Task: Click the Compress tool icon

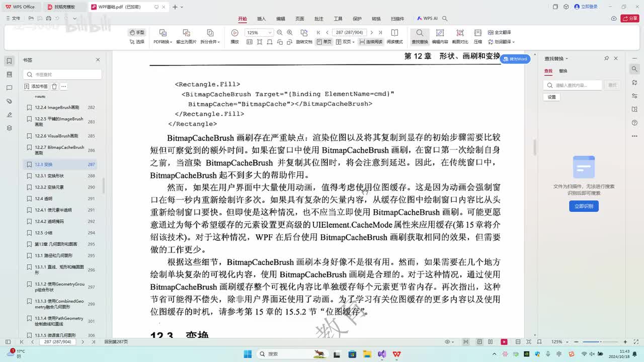Action: (x=477, y=33)
